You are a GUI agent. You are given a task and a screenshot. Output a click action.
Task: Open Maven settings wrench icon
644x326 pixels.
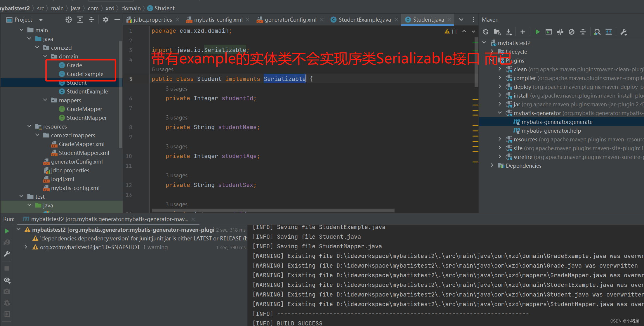[x=624, y=32]
